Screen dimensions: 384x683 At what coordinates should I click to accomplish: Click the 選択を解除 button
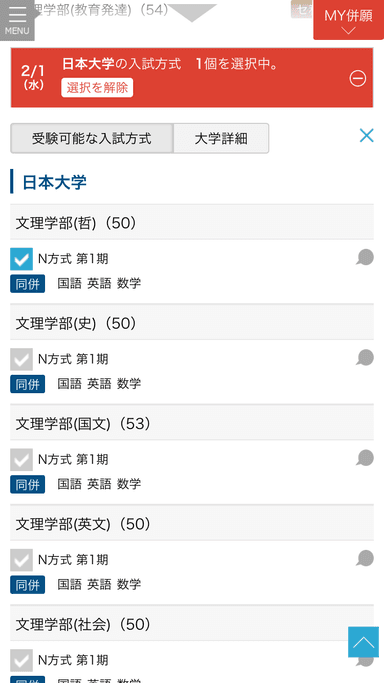97,88
